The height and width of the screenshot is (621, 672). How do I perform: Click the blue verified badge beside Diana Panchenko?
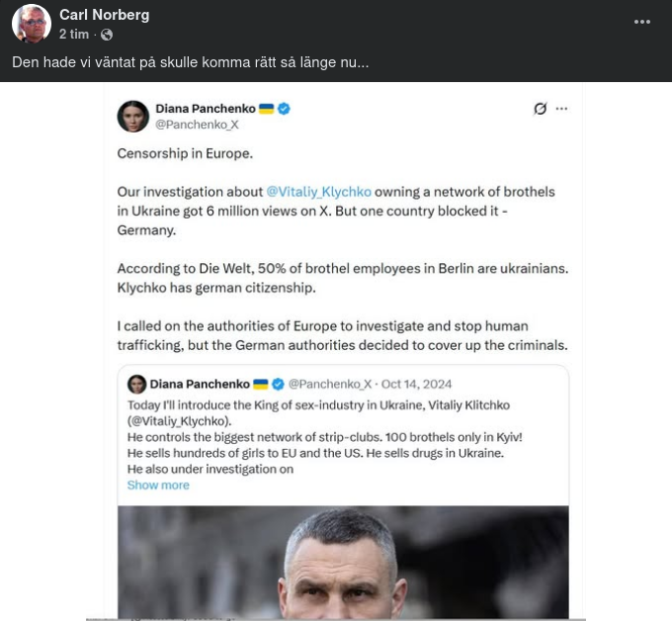[x=284, y=109]
